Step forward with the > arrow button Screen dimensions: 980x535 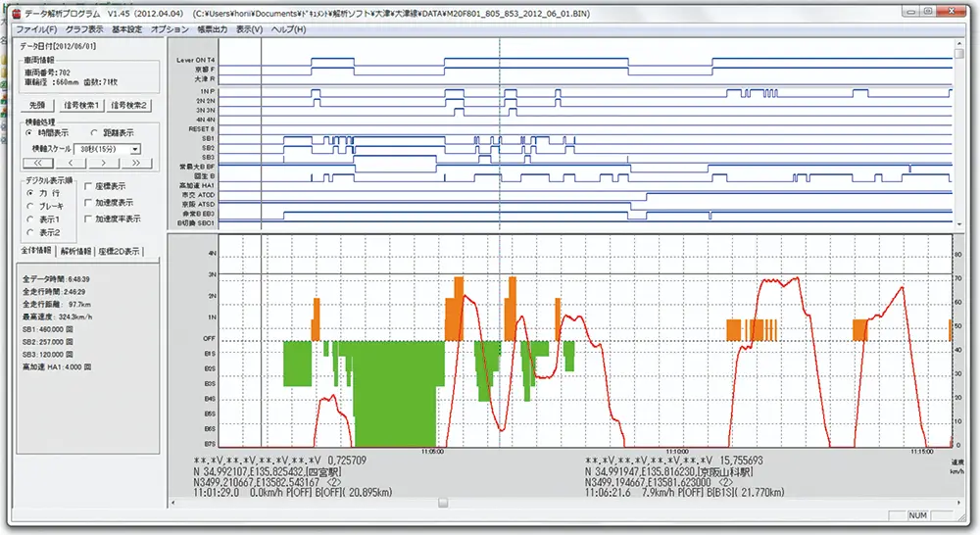(x=104, y=163)
